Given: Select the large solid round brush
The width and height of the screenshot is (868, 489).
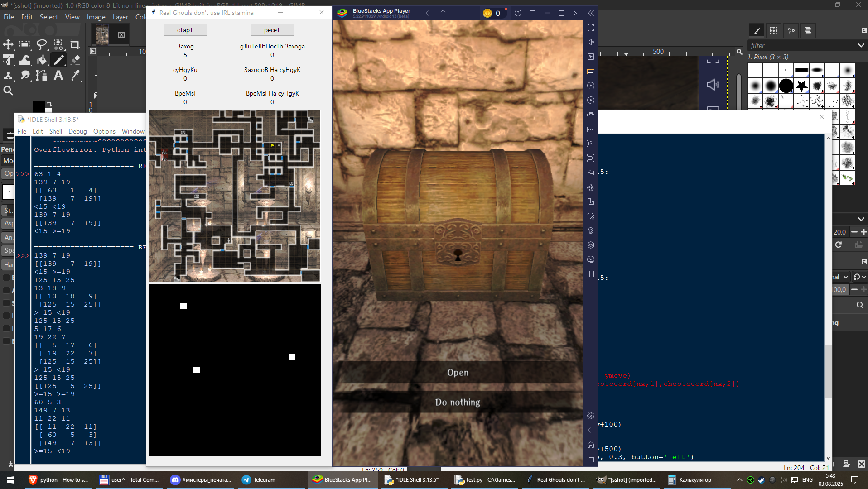Looking at the screenshot, I should (x=786, y=86).
